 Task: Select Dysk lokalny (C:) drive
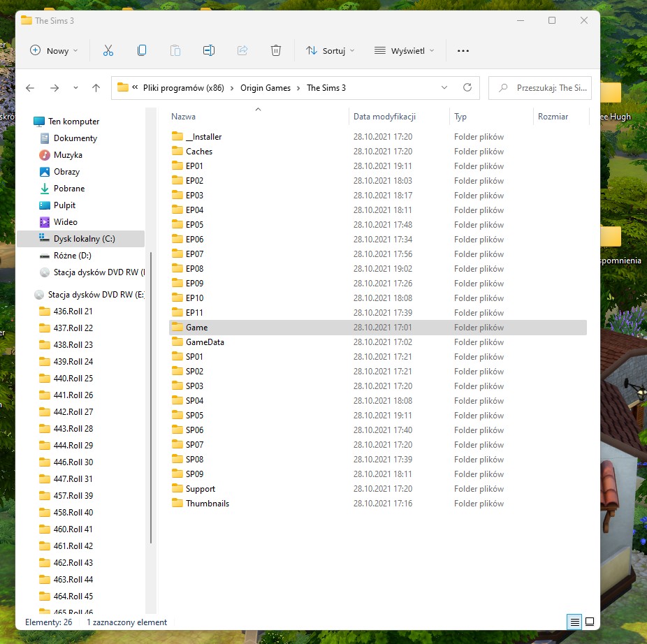pos(81,239)
